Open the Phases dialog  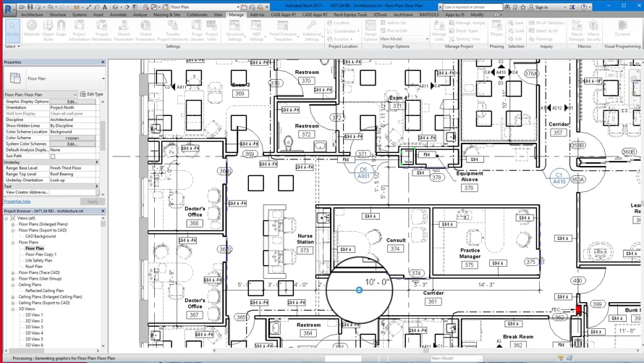(x=496, y=30)
